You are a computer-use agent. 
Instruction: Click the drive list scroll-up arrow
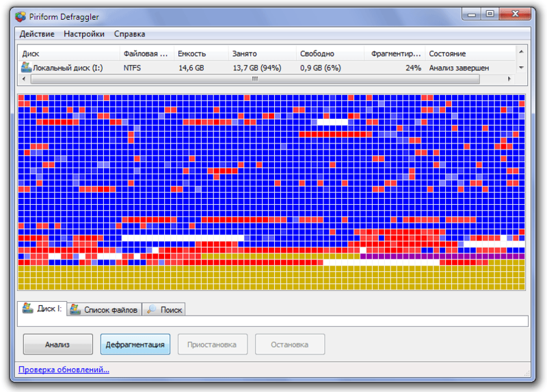tap(521, 52)
